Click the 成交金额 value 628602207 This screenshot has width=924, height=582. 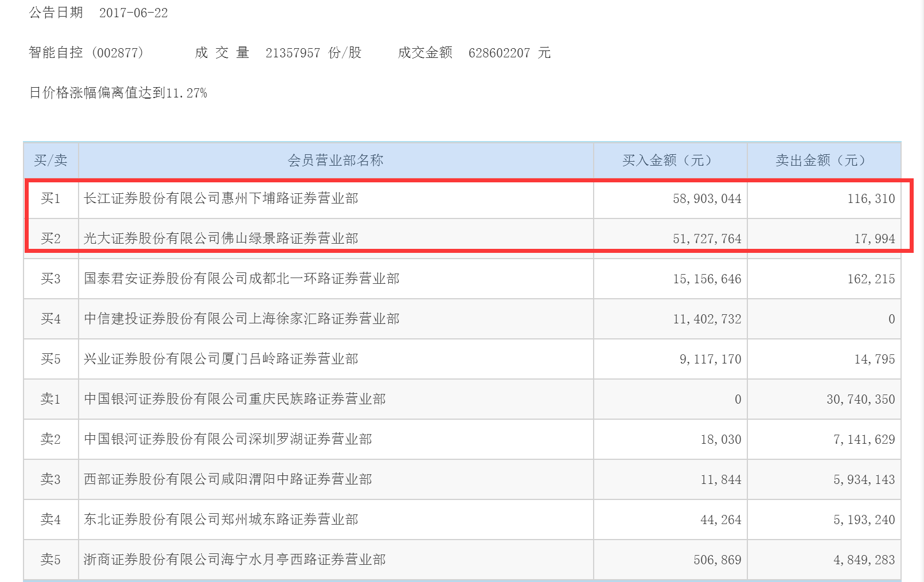click(x=499, y=53)
